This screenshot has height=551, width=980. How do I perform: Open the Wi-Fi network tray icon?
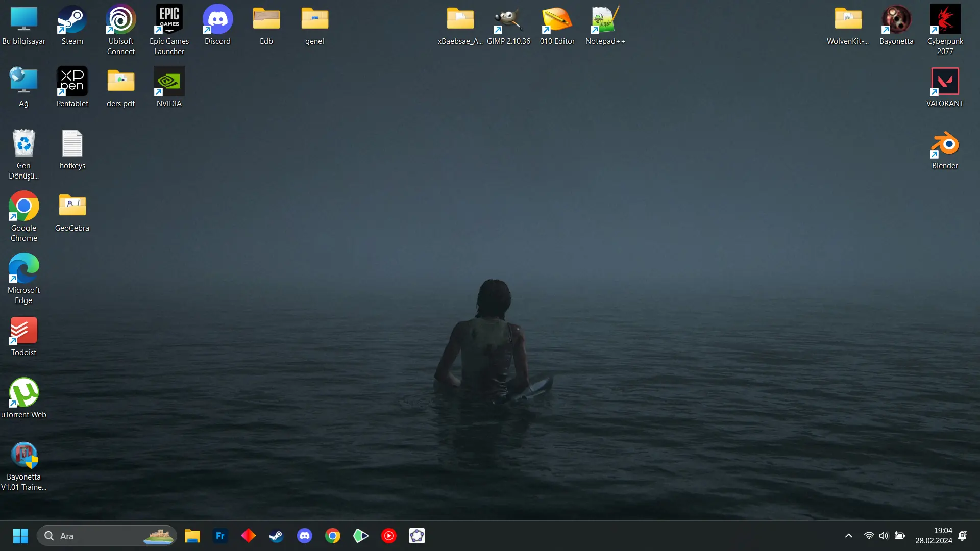click(x=869, y=536)
